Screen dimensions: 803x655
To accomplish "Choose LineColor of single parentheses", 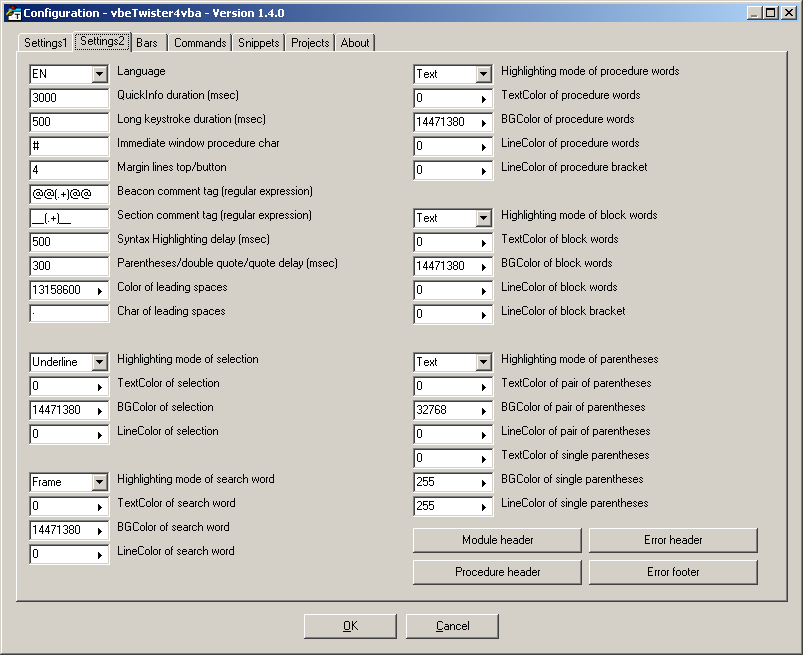I will 483,507.
